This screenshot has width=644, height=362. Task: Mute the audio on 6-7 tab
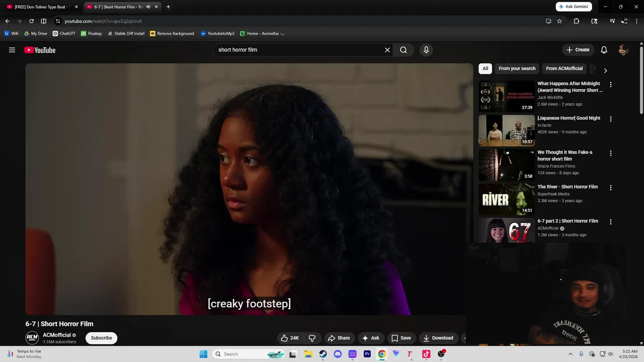tap(148, 7)
